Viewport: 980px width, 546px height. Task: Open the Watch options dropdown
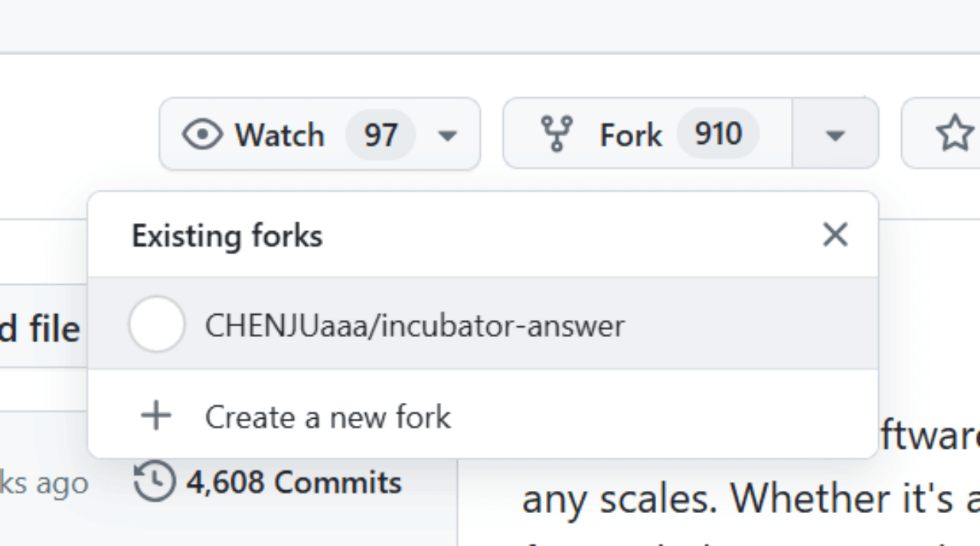point(446,135)
